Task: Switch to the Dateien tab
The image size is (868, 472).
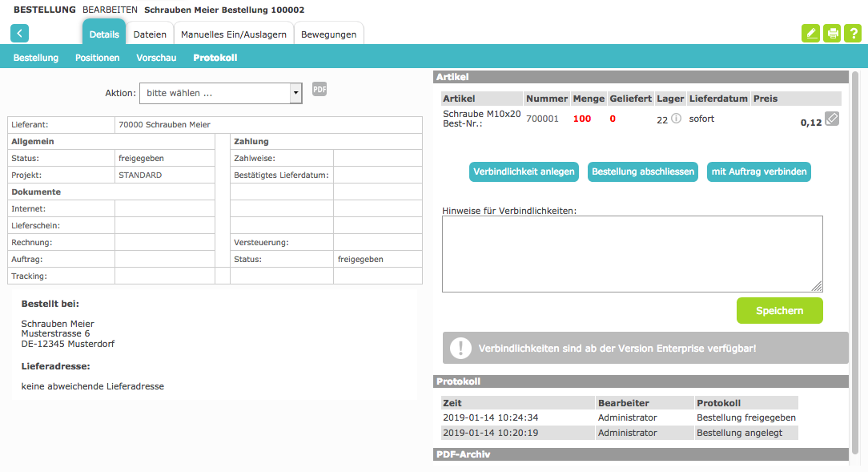Action: (x=150, y=34)
